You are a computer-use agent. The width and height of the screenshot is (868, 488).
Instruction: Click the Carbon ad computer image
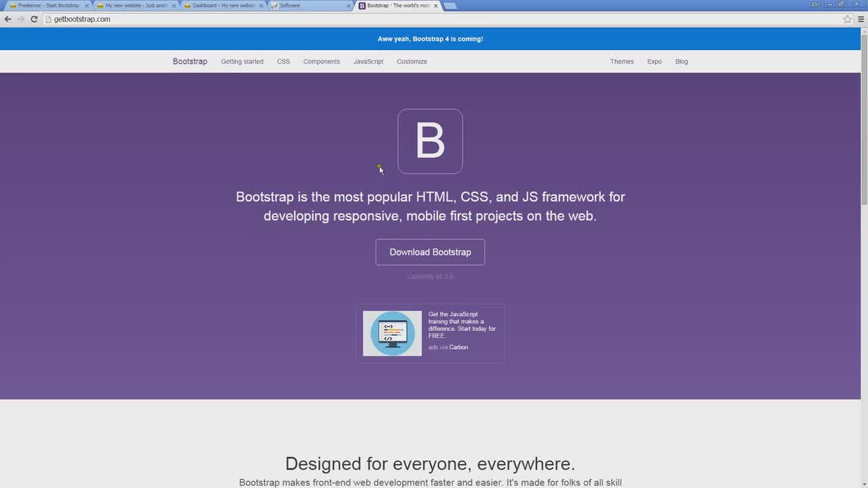click(x=392, y=333)
